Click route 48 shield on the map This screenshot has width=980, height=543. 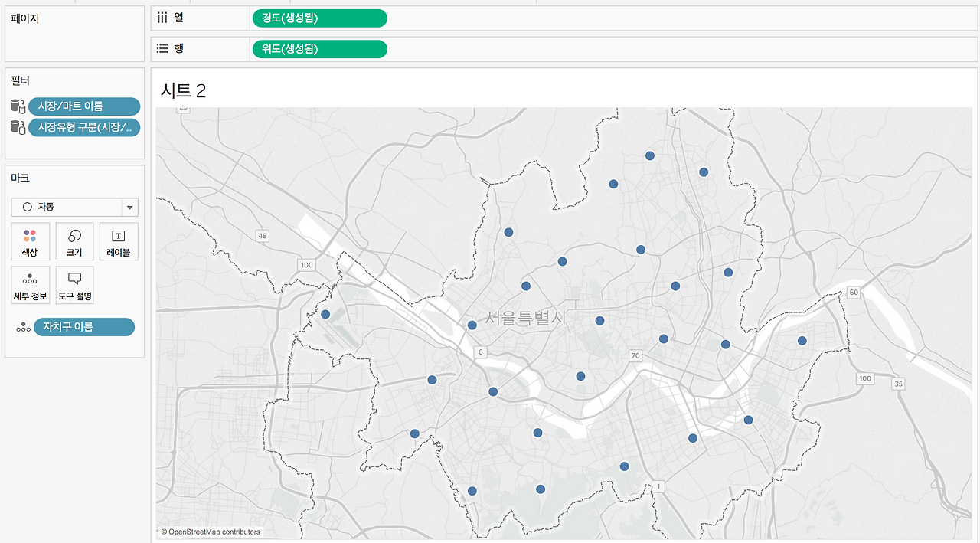(x=263, y=236)
